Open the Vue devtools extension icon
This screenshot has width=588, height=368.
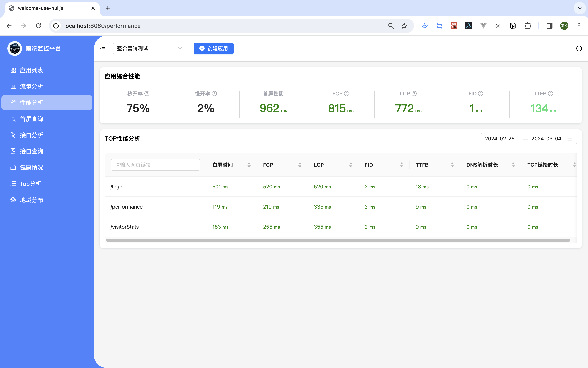(x=483, y=26)
